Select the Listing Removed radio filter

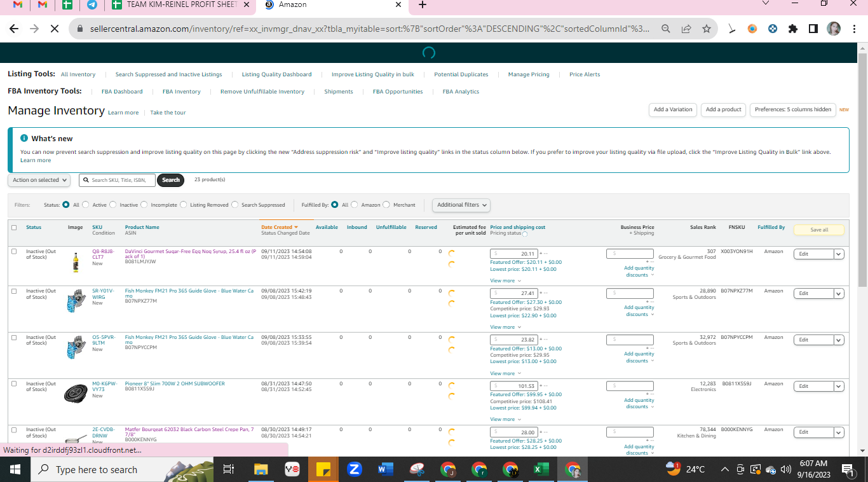(x=184, y=205)
